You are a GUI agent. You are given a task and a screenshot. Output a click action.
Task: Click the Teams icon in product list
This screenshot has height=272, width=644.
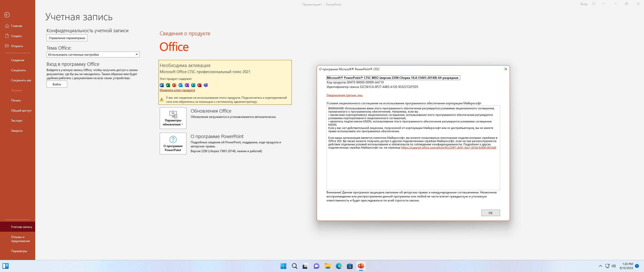[206, 85]
